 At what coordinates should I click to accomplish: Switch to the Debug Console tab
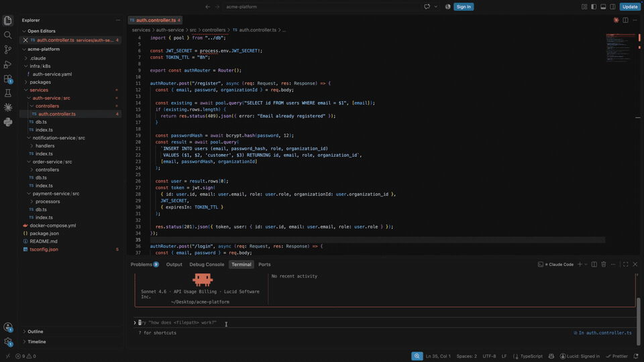[x=207, y=264]
